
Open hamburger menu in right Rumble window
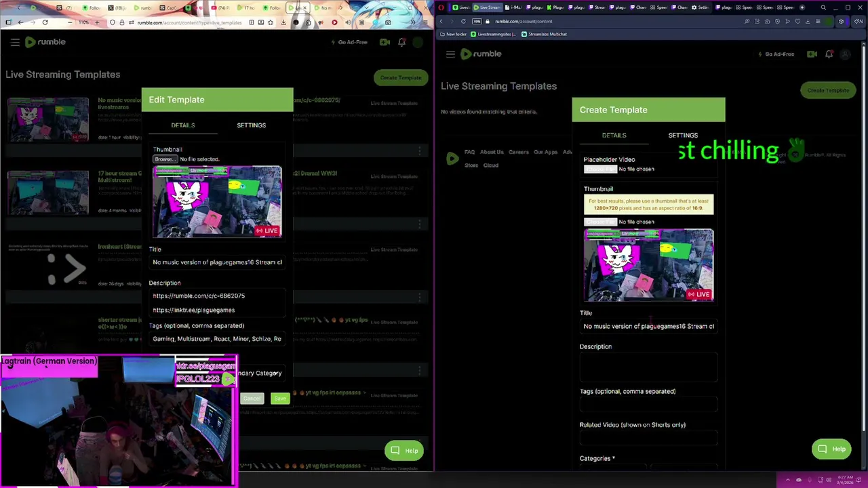tap(450, 54)
